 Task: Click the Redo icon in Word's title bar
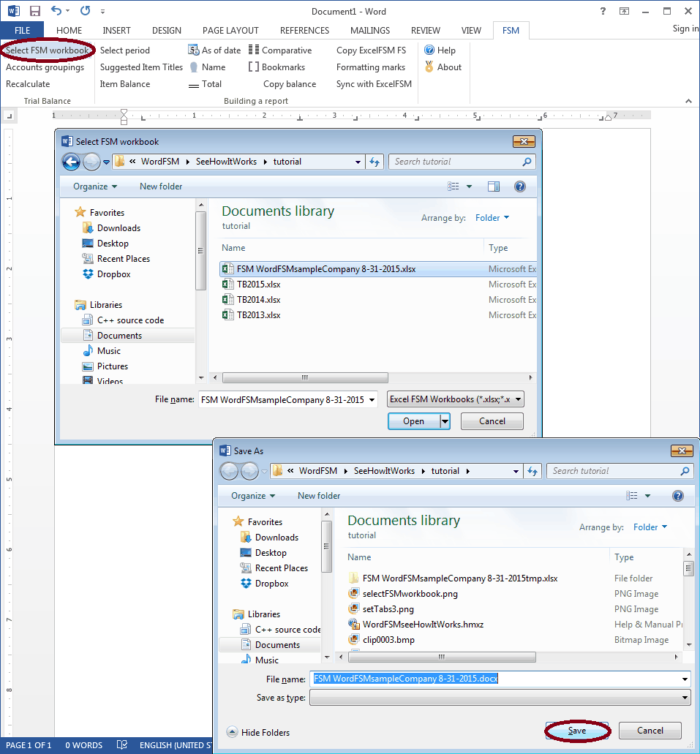pos(85,10)
